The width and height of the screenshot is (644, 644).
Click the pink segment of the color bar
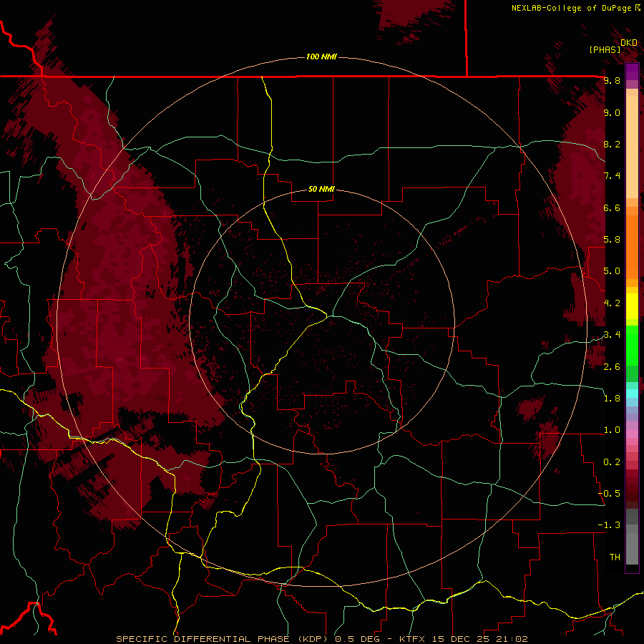pyautogui.click(x=632, y=434)
